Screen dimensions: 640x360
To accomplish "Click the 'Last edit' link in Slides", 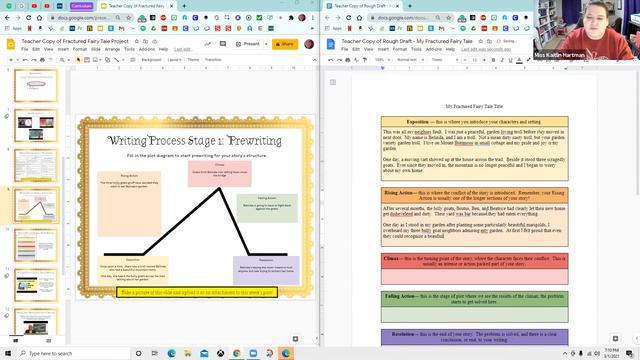I will 182,49.
